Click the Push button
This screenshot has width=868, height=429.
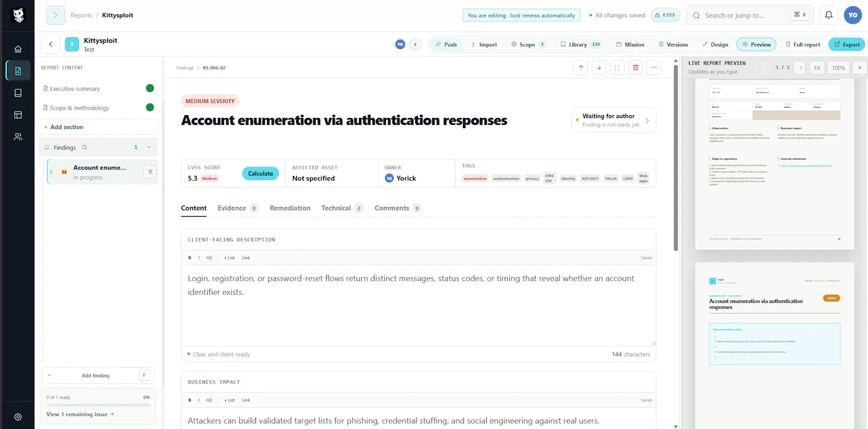pyautogui.click(x=446, y=45)
